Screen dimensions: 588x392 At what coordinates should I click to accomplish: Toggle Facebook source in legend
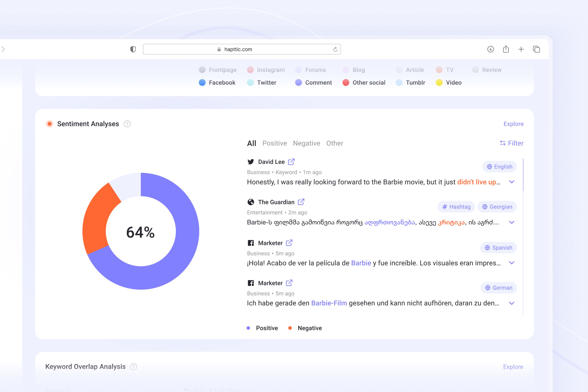(x=217, y=83)
